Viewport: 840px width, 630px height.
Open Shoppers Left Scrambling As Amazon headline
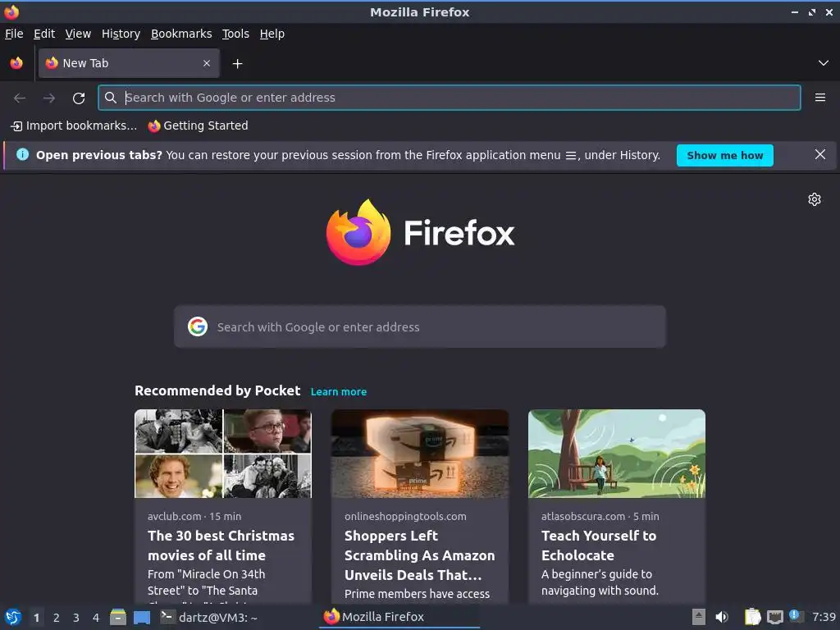pyautogui.click(x=419, y=555)
